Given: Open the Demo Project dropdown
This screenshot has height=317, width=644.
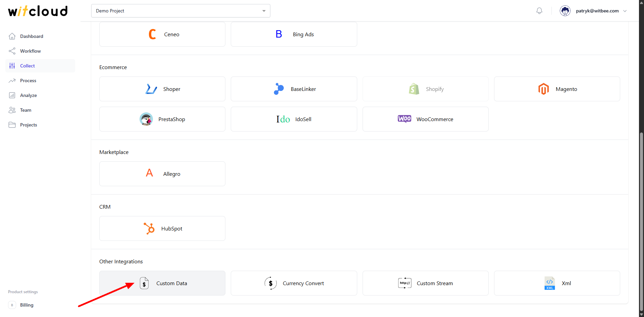Looking at the screenshot, I should pos(181,11).
